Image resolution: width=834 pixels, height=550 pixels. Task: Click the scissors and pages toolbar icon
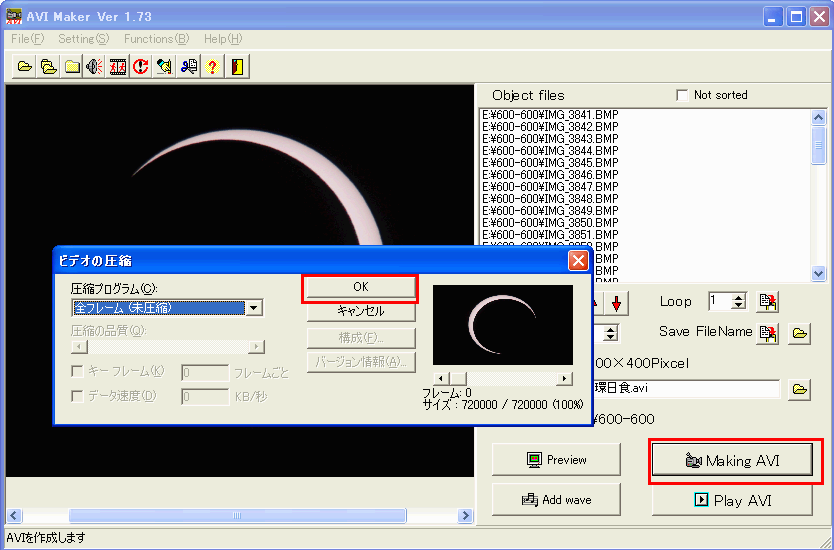click(x=188, y=67)
